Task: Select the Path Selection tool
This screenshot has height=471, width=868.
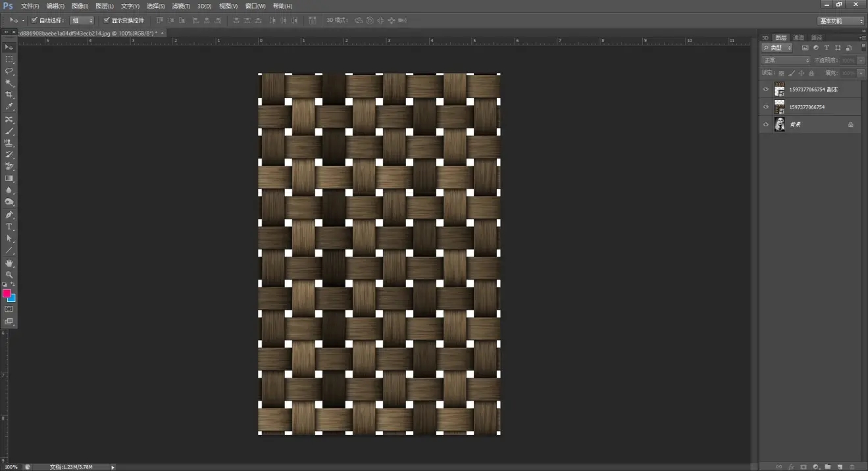Action: [x=9, y=239]
